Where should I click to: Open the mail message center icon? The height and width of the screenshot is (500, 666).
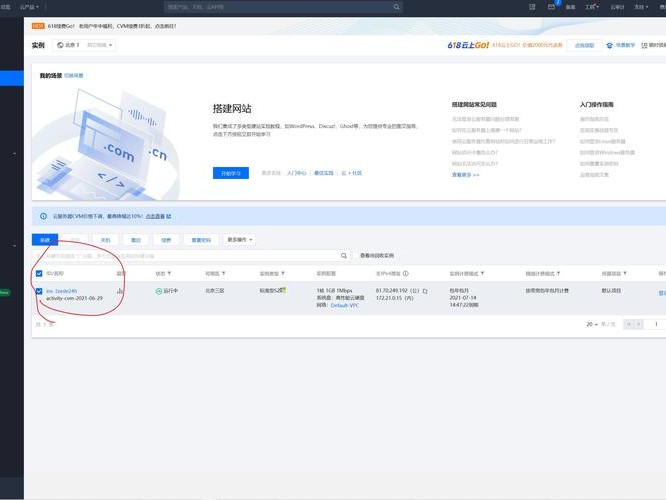pyautogui.click(x=551, y=7)
